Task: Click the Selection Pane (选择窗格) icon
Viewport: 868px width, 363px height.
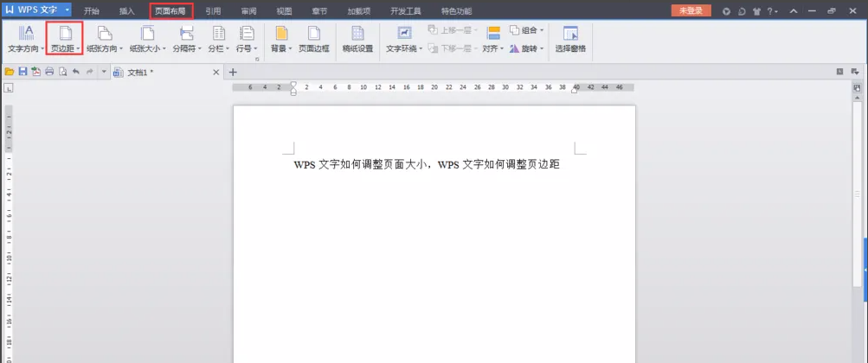Action: (x=570, y=33)
